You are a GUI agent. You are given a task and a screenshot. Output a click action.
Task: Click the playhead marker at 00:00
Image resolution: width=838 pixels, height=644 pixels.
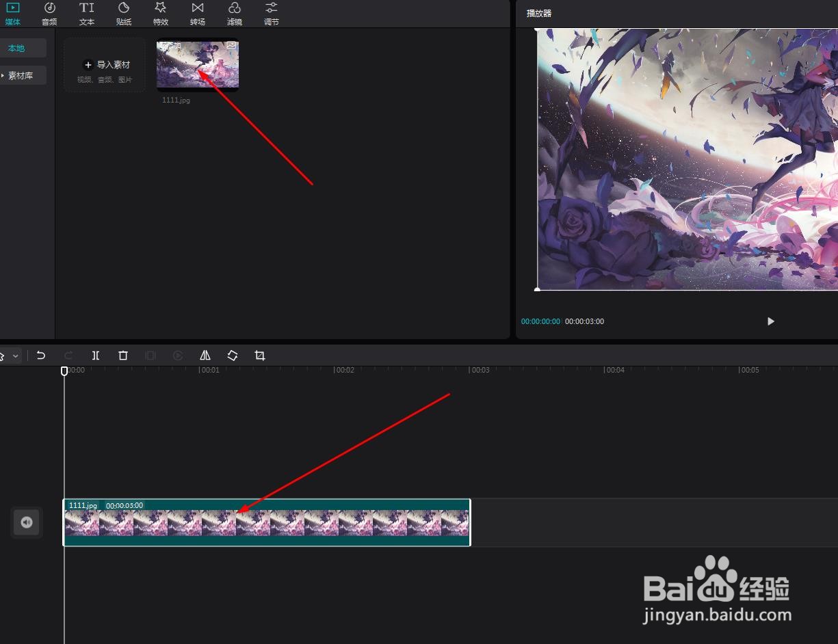64,371
